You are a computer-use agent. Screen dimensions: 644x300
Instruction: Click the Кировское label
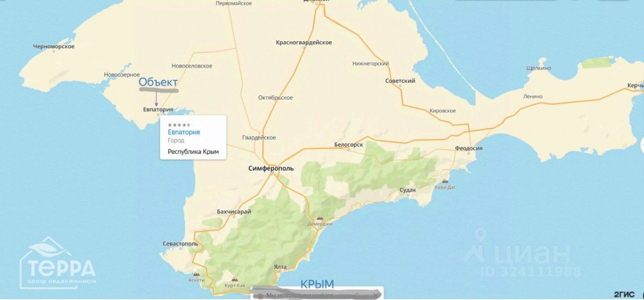[x=443, y=111]
